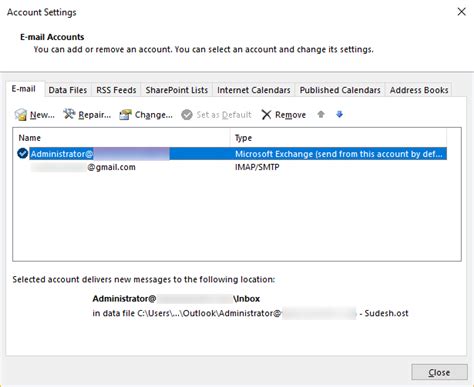The width and height of the screenshot is (474, 387).
Task: Switch to the RSS Feeds tab
Action: pyautogui.click(x=116, y=90)
